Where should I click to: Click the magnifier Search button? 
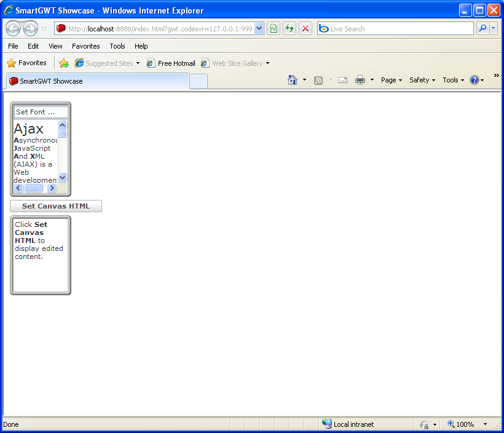482,29
